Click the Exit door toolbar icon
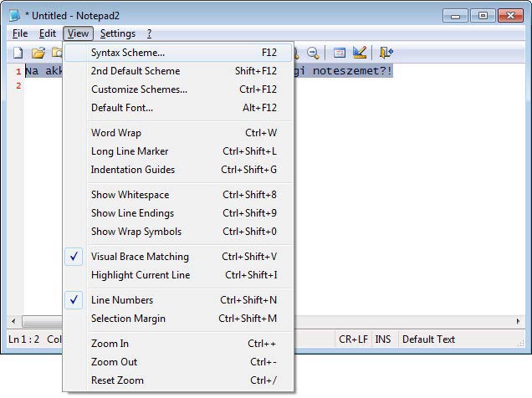Viewport: 532px width, 398px height. (x=386, y=53)
